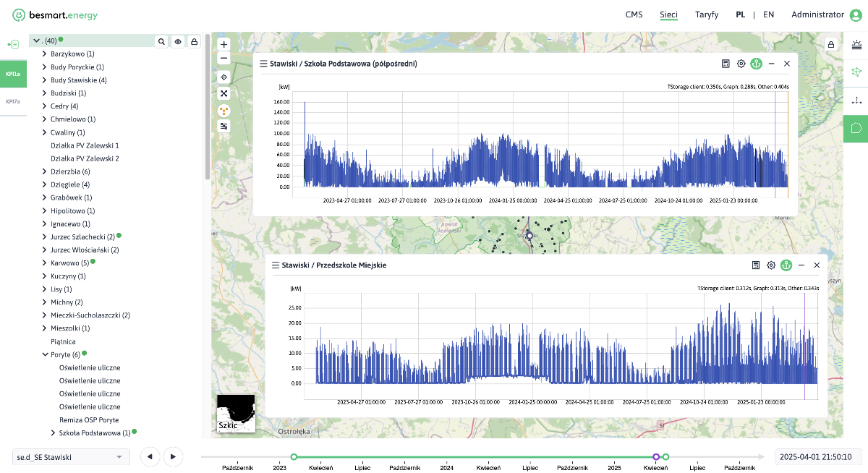Open calculator in Przedszkole Miejskie chart
The width and height of the screenshot is (868, 473).
[x=756, y=265]
